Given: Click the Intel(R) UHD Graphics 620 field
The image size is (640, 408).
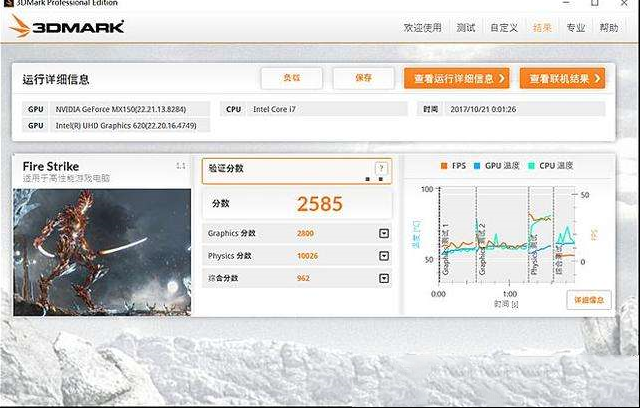Looking at the screenshot, I should click(x=130, y=126).
